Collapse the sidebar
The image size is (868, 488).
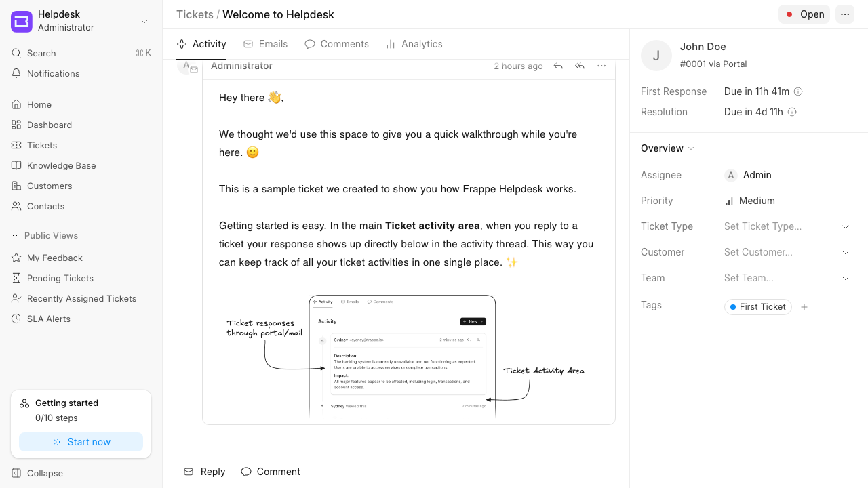(81, 473)
